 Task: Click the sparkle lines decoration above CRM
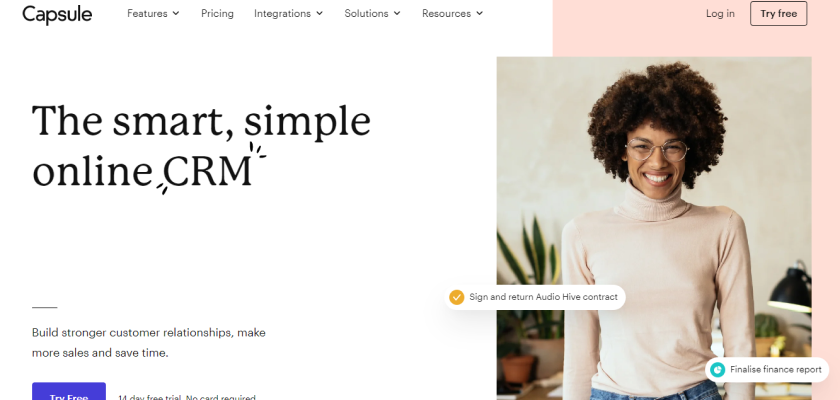257,150
